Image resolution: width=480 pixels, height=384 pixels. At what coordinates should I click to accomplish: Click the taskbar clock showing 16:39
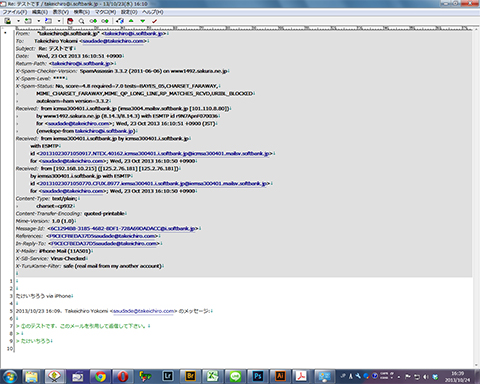pos(458,377)
